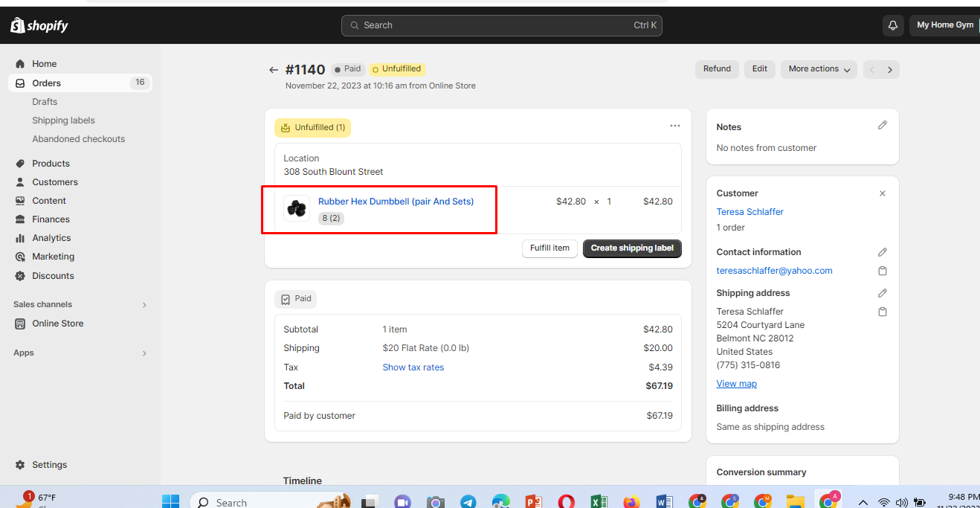Image resolution: width=980 pixels, height=508 pixels.
Task: Open the More actions dropdown
Action: click(819, 69)
